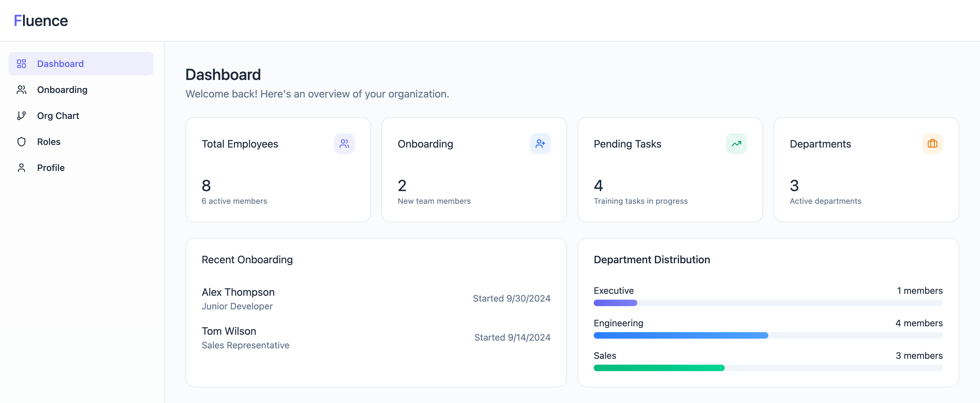
Task: Click the Engineering department progress bar
Action: click(x=681, y=335)
